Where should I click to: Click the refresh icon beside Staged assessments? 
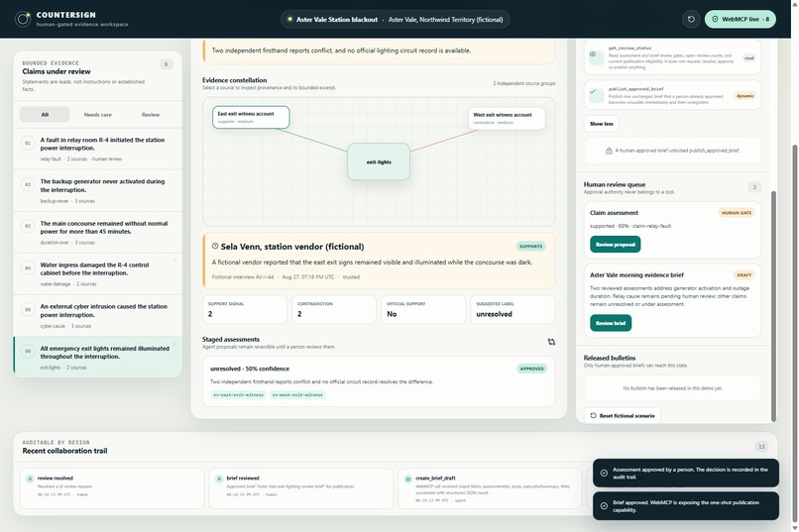click(551, 342)
